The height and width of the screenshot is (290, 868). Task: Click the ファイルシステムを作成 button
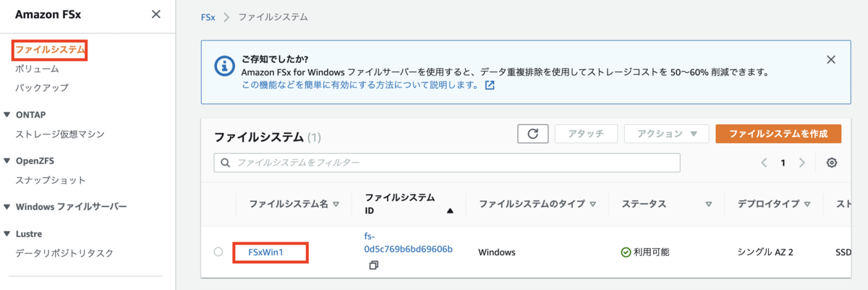[x=779, y=134]
